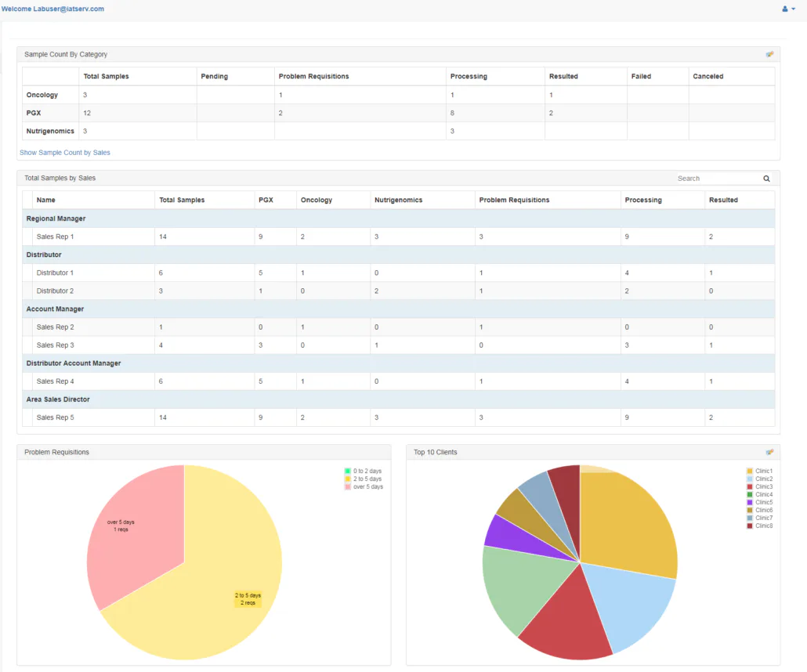This screenshot has height=672, width=807.
Task: Toggle the '0 to 2 days' legend entry
Action: tap(367, 471)
